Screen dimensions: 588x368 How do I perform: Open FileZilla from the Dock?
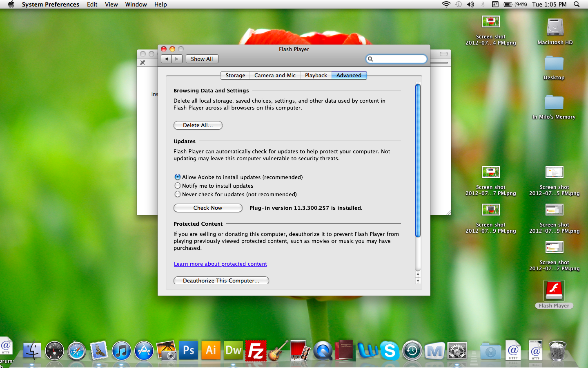pos(256,351)
